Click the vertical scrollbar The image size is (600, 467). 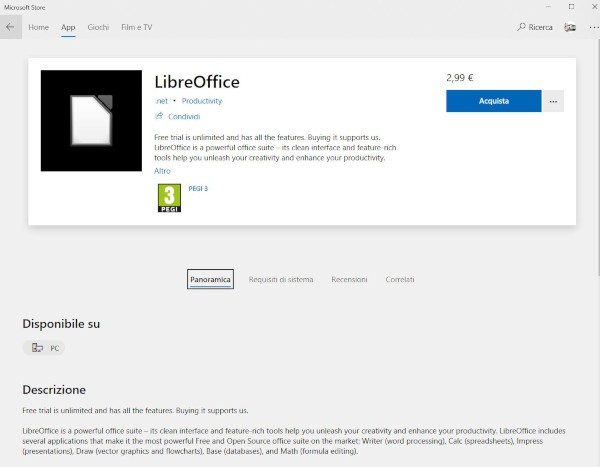[598, 157]
